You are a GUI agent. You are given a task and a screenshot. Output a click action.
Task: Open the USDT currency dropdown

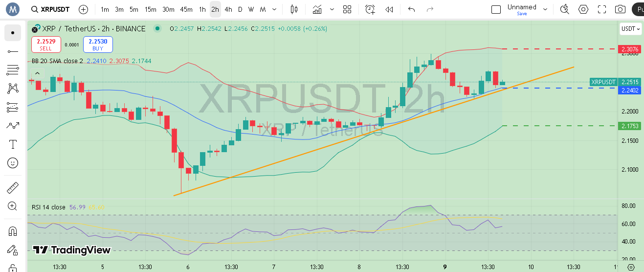point(630,28)
